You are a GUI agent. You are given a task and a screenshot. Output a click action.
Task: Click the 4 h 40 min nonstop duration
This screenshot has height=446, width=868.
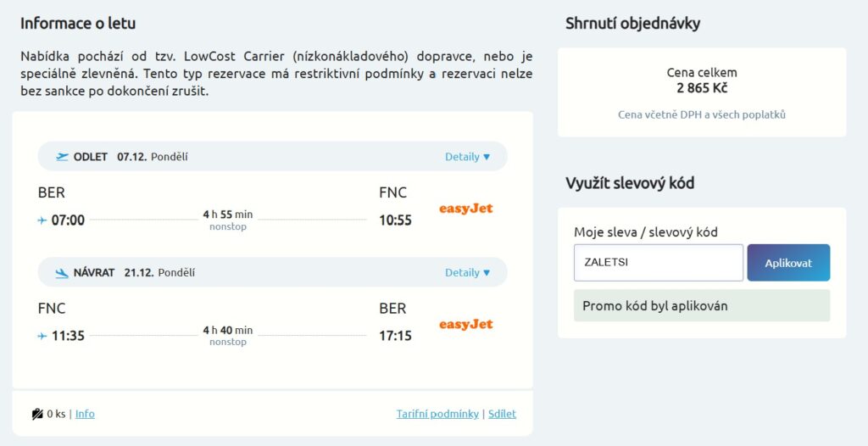pos(227,336)
